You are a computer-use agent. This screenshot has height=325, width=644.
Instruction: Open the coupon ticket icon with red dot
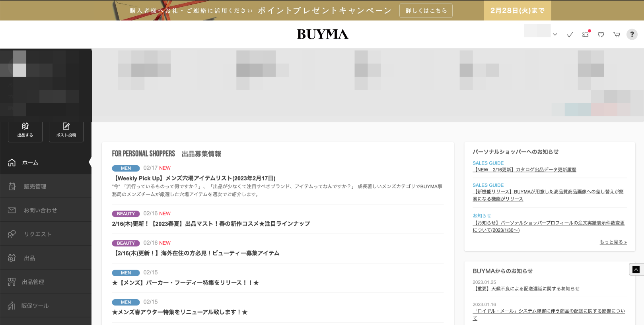[586, 34]
